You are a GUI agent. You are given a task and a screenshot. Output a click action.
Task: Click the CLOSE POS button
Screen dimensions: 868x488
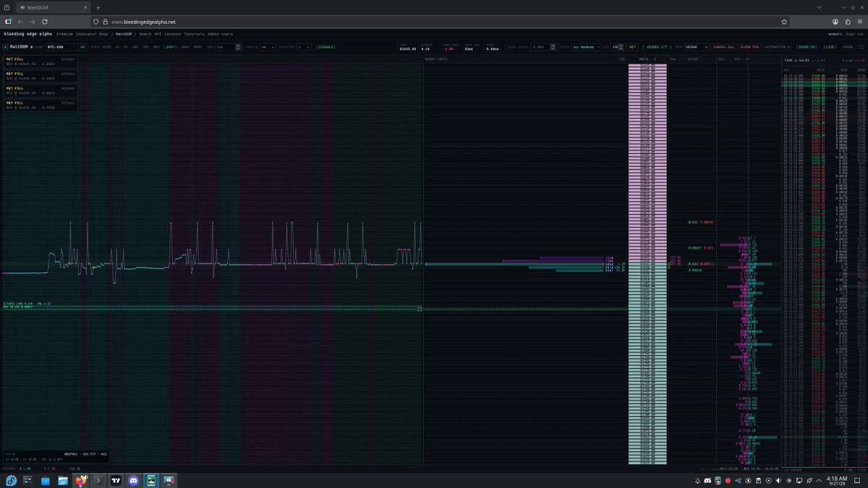click(x=749, y=47)
